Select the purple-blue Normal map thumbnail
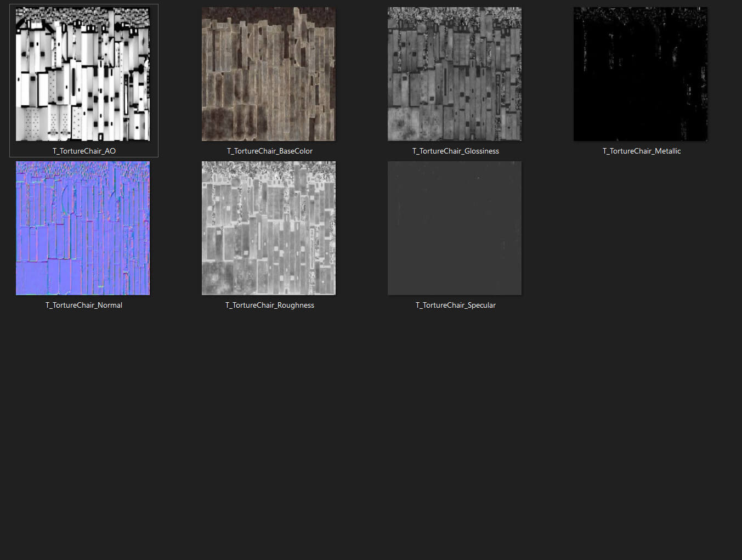This screenshot has width=742, height=560. click(83, 228)
